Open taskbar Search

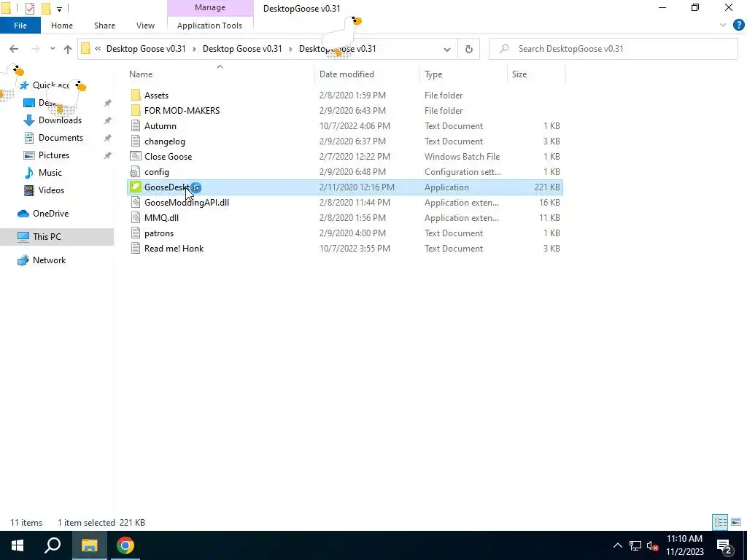tap(53, 545)
